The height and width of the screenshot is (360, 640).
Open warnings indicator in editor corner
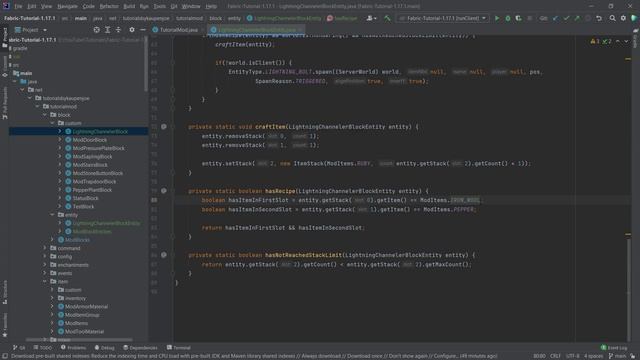coord(601,41)
